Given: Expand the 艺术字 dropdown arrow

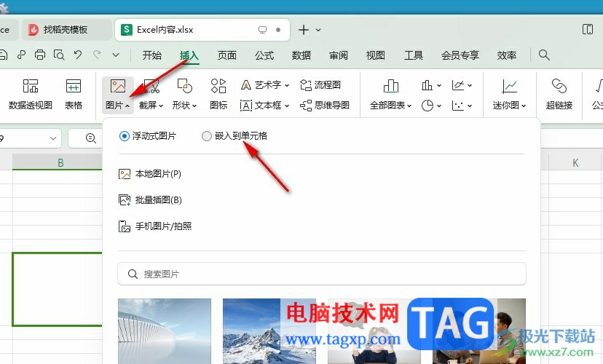Looking at the screenshot, I should pyautogui.click(x=287, y=85).
